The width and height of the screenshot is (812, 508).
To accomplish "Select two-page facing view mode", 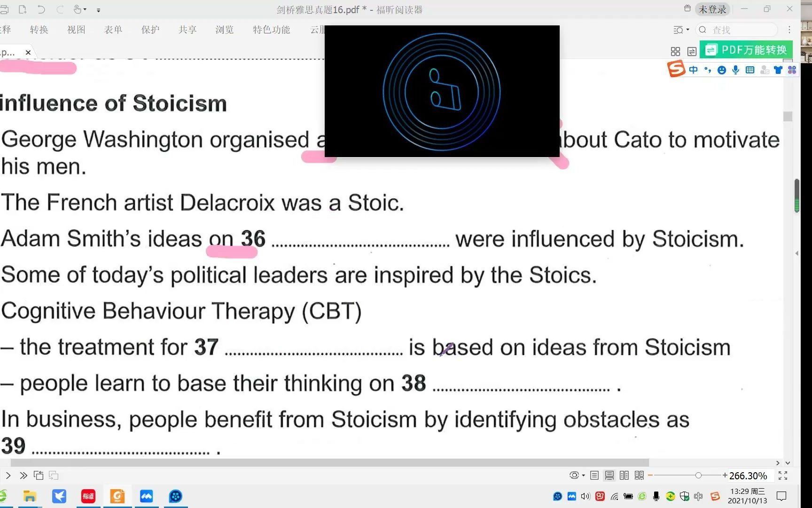I will pyautogui.click(x=624, y=476).
